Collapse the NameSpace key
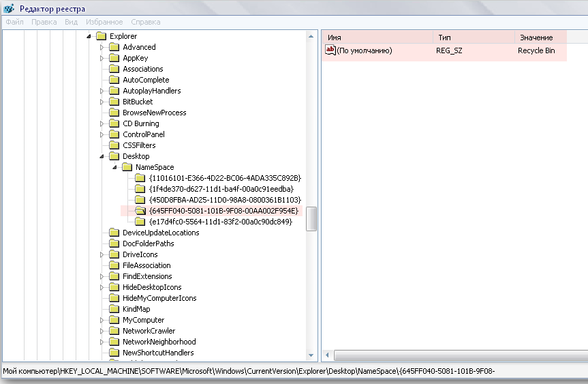 (114, 167)
